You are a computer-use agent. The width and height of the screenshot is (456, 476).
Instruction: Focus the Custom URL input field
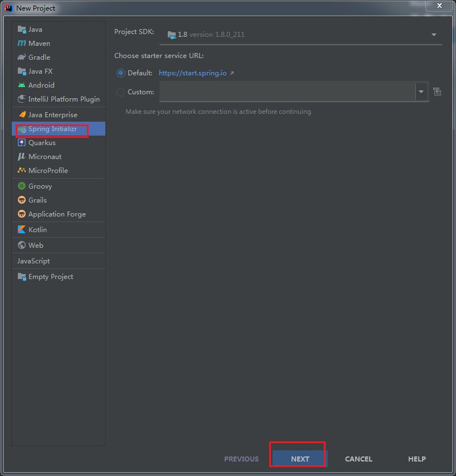pos(288,92)
